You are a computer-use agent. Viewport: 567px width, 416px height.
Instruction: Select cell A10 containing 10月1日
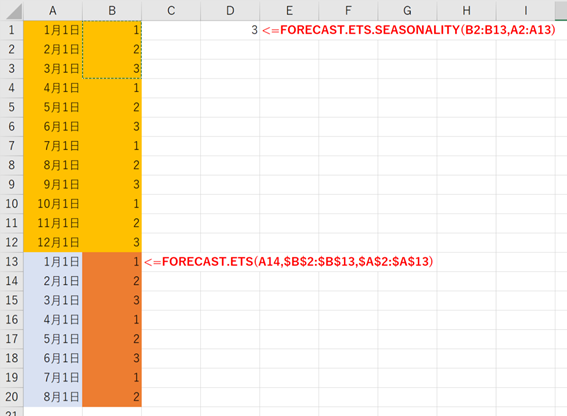[x=53, y=204]
